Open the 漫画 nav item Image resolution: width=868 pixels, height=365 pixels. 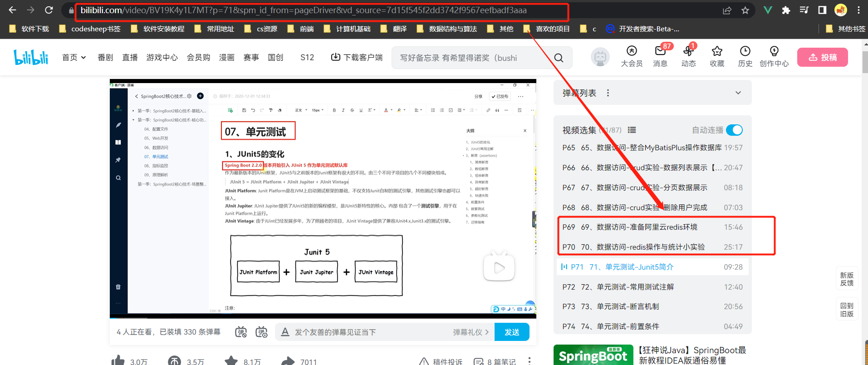point(226,58)
